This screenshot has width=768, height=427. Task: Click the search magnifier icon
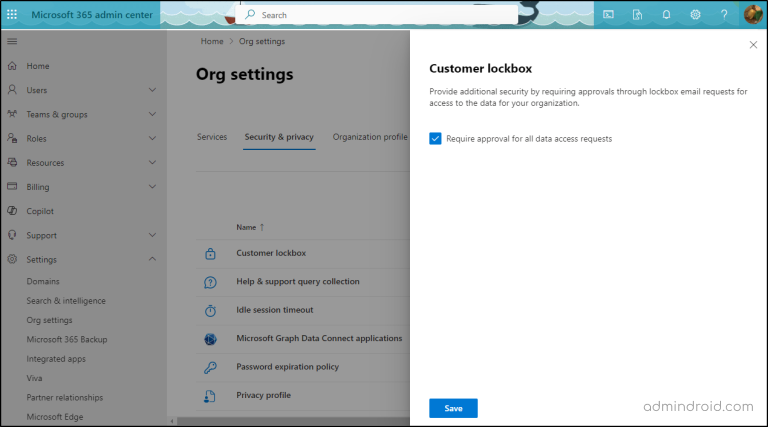pos(250,15)
